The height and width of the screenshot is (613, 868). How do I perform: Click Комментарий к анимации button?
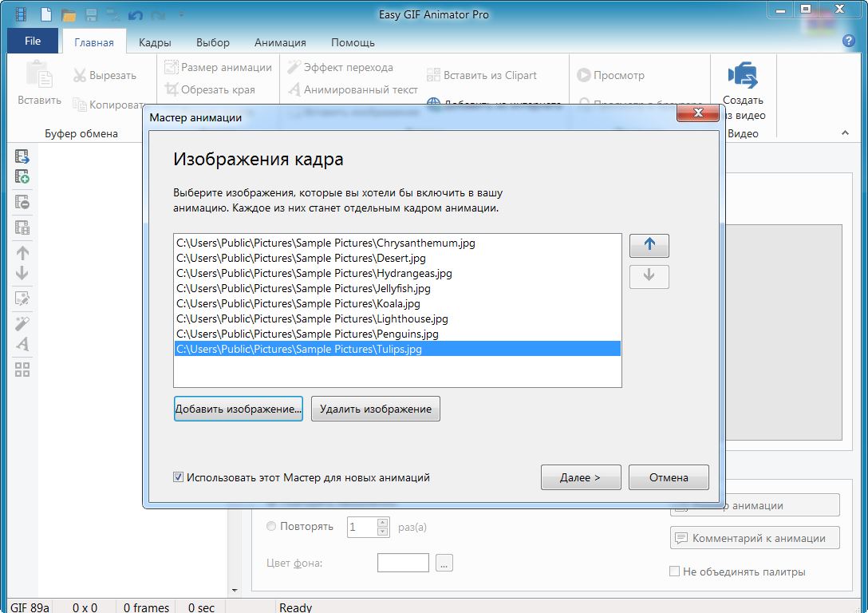(755, 538)
